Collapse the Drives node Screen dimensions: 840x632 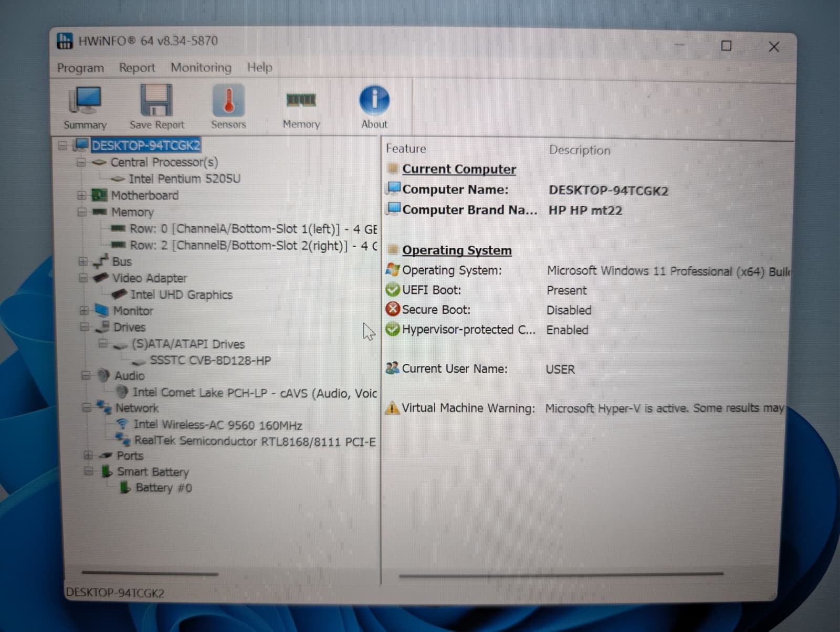85,327
